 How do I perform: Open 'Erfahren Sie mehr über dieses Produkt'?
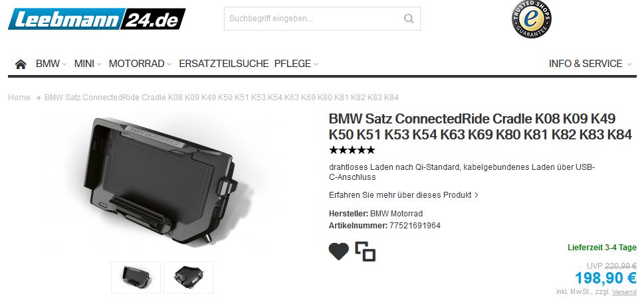point(403,195)
